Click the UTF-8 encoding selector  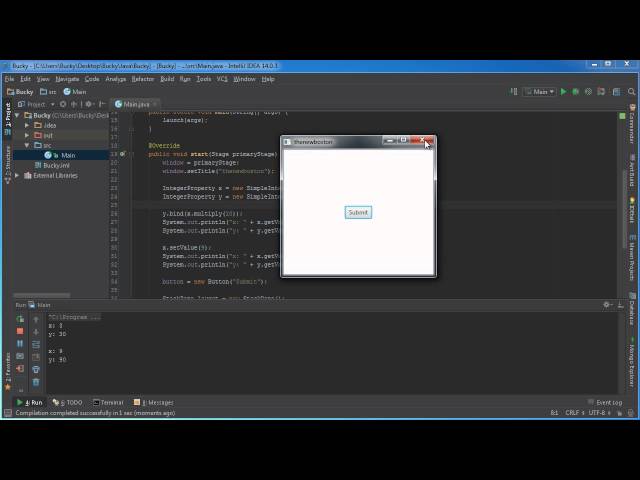(x=599, y=413)
